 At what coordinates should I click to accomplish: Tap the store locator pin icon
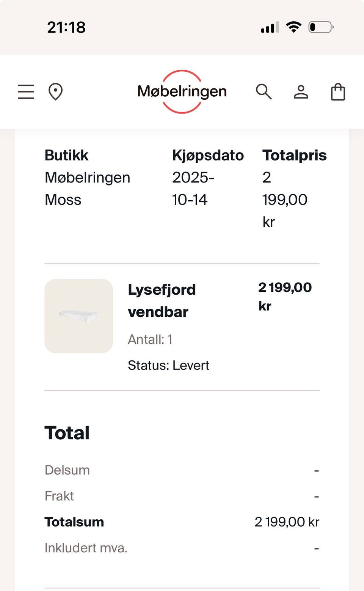click(55, 92)
